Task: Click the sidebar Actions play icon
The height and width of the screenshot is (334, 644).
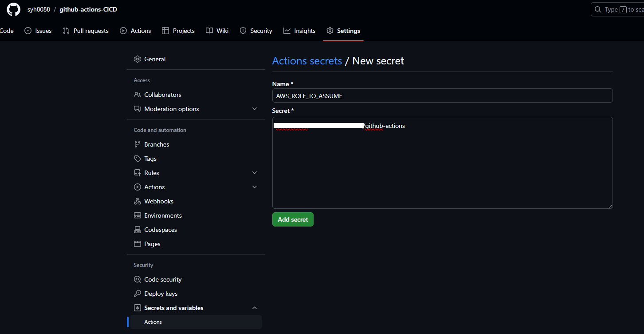Action: tap(137, 187)
